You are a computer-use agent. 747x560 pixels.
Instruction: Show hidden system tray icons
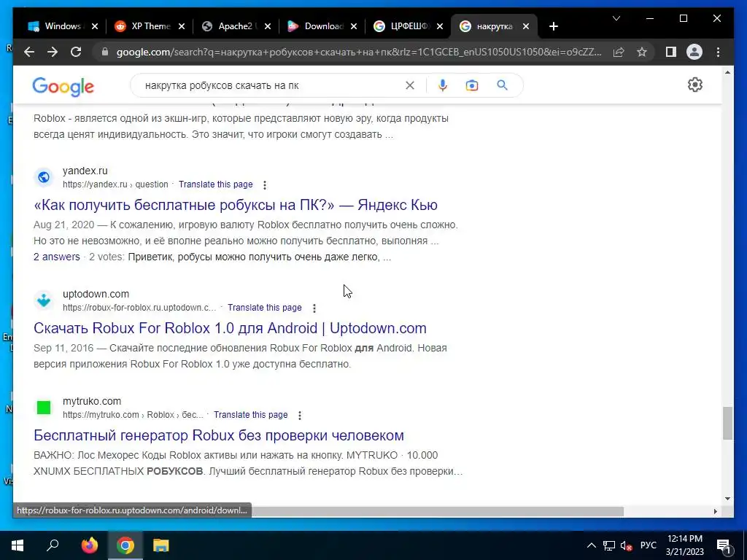591,545
